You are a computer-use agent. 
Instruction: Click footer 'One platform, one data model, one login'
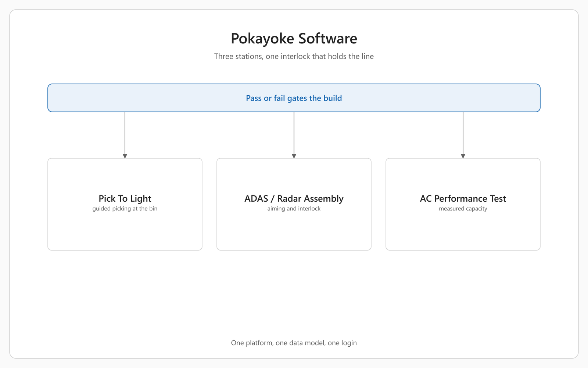coord(294,343)
